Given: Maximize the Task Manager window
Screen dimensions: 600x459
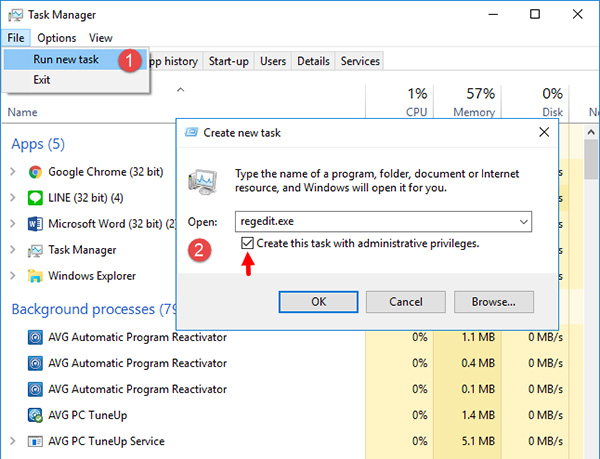Looking at the screenshot, I should coord(535,14).
